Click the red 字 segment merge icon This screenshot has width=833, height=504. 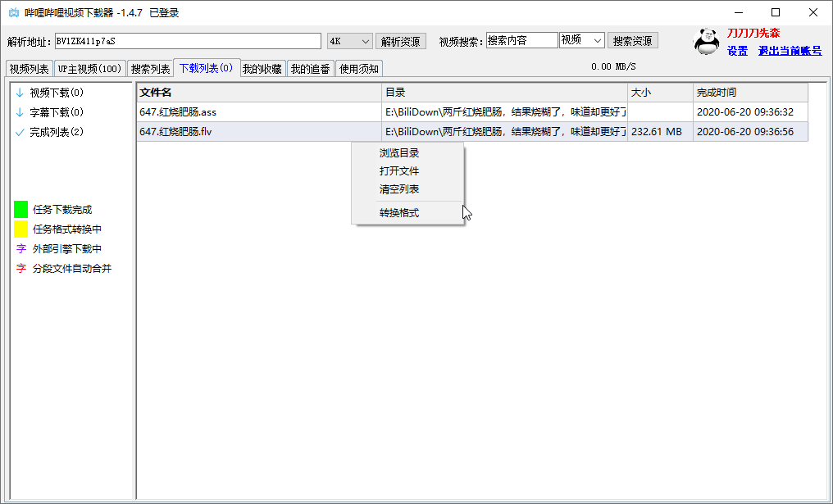point(20,268)
